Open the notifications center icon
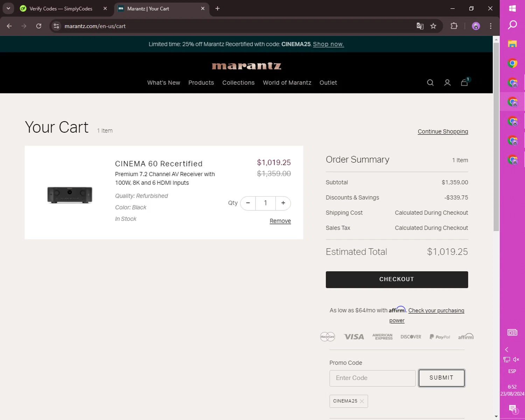525x420 pixels. point(513,408)
